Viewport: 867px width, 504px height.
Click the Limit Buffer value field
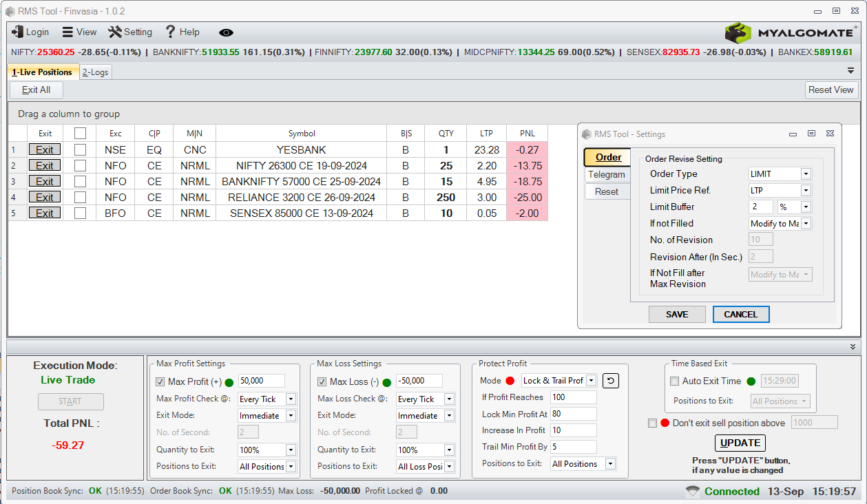click(761, 207)
